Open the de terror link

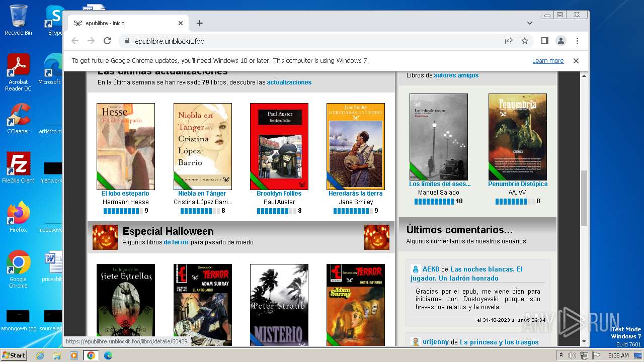(176, 242)
